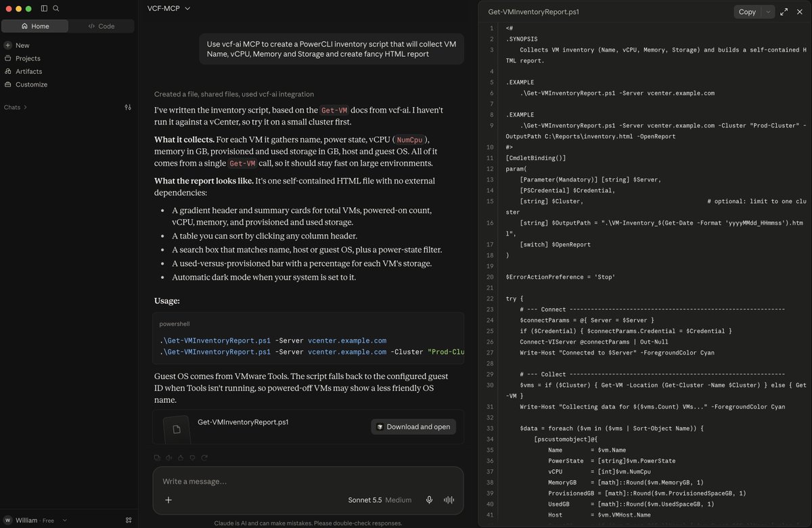Copy the assistant response icon
Image resolution: width=812 pixels, height=528 pixels.
[157, 458]
